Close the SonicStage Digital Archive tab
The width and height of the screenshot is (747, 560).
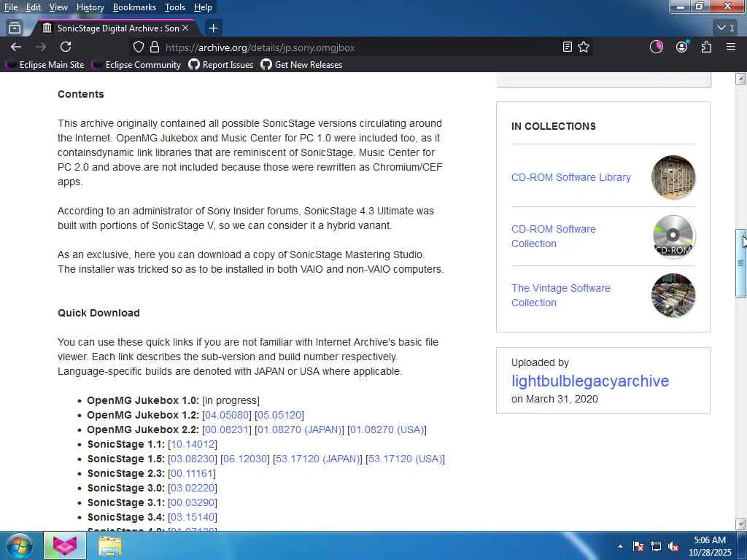coord(185,28)
